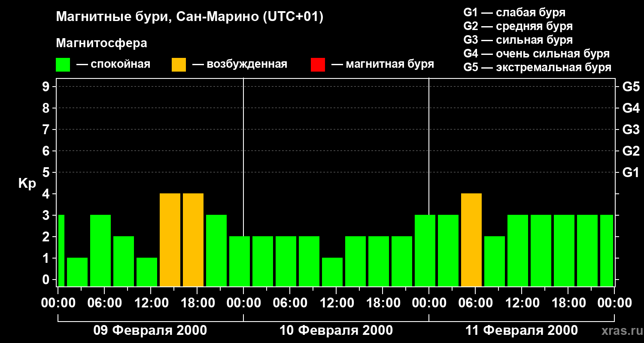This screenshot has width=644, height=343.
Task: Click the Kp 1 bar on 10 Февраля 2000
Action: pyautogui.click(x=332, y=272)
